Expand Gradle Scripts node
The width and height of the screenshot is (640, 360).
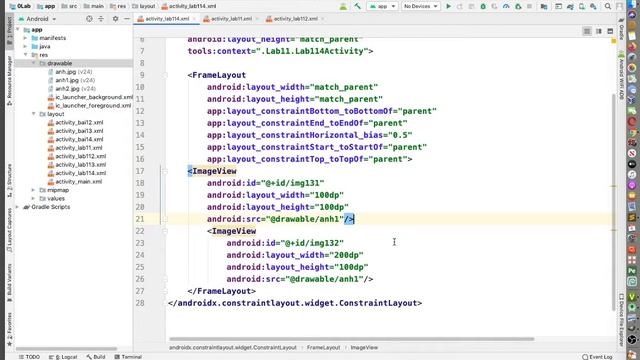18,207
